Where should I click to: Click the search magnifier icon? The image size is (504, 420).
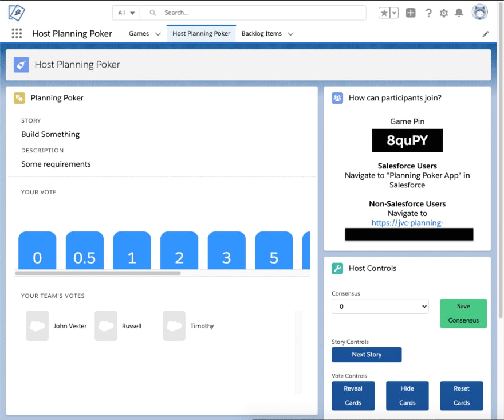click(153, 13)
